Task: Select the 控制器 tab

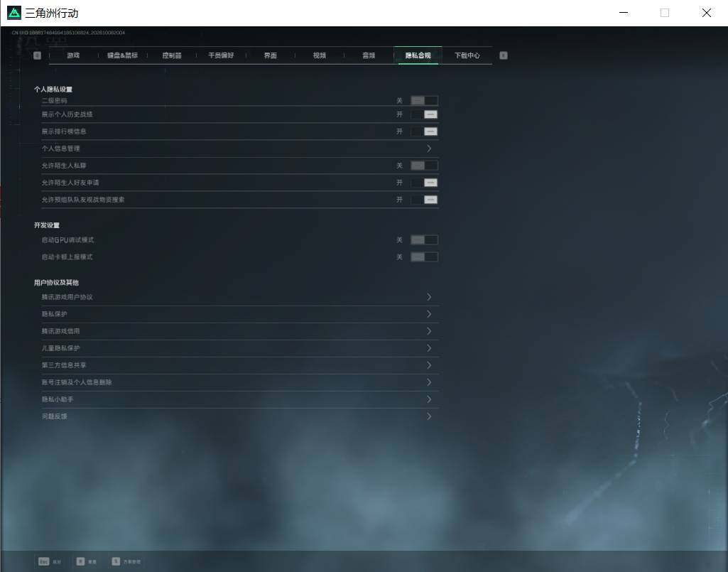Action: click(172, 55)
